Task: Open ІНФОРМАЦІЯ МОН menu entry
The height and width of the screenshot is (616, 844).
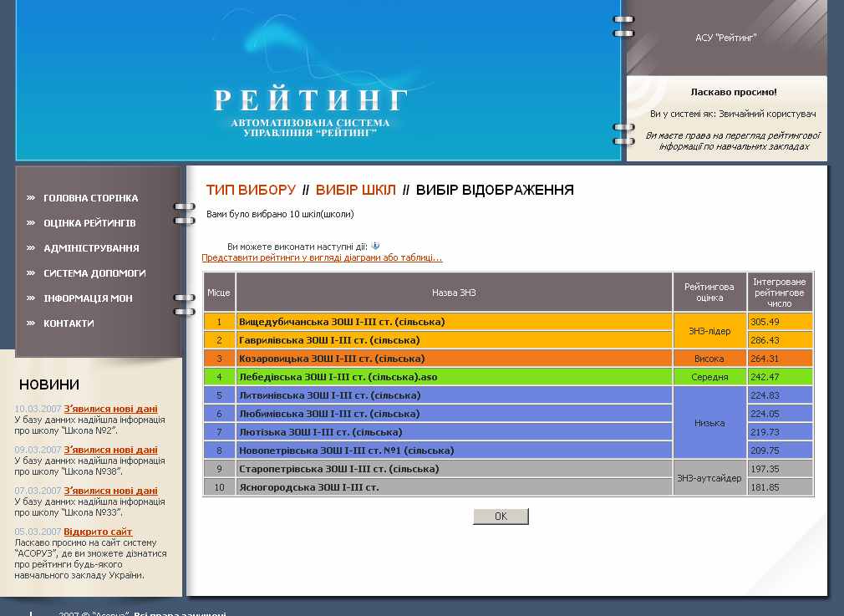Action: [x=88, y=298]
